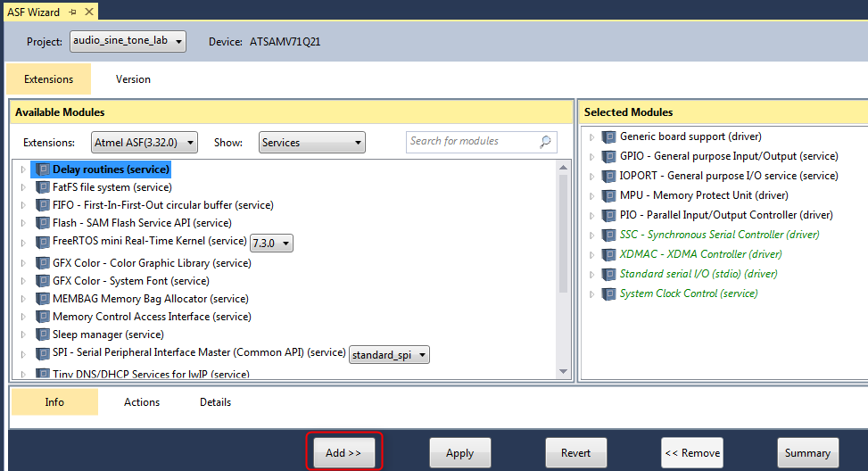
Task: Click the search magnifier icon
Action: 545,142
